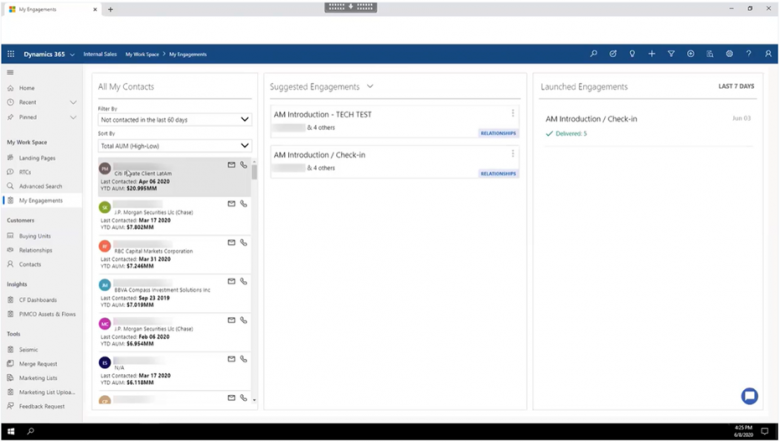Open the Dynamics 365 app launcher grid

(x=11, y=54)
